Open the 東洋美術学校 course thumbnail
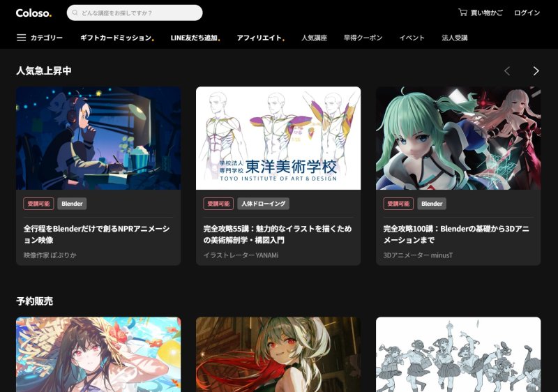Screen dimensions: 558x392 pos(278,138)
